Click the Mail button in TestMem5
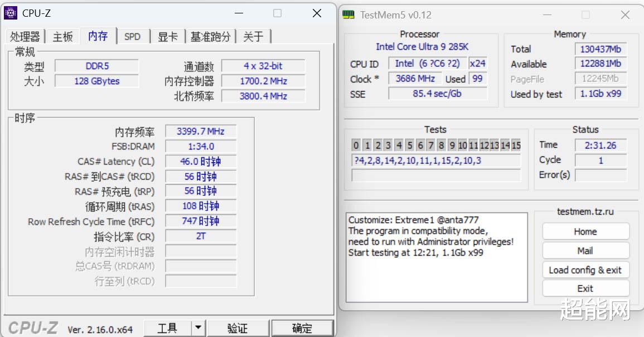The width and height of the screenshot is (644, 337). click(x=585, y=251)
